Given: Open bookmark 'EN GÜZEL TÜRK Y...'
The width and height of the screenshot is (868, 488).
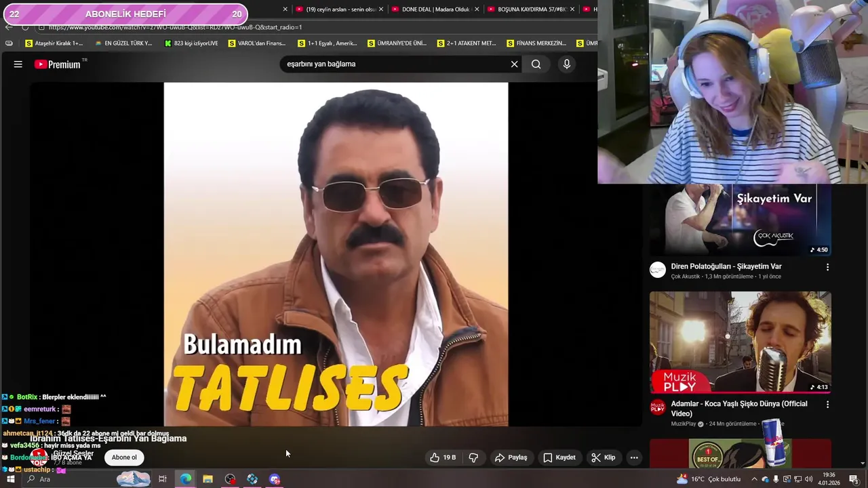Looking at the screenshot, I should coord(123,43).
